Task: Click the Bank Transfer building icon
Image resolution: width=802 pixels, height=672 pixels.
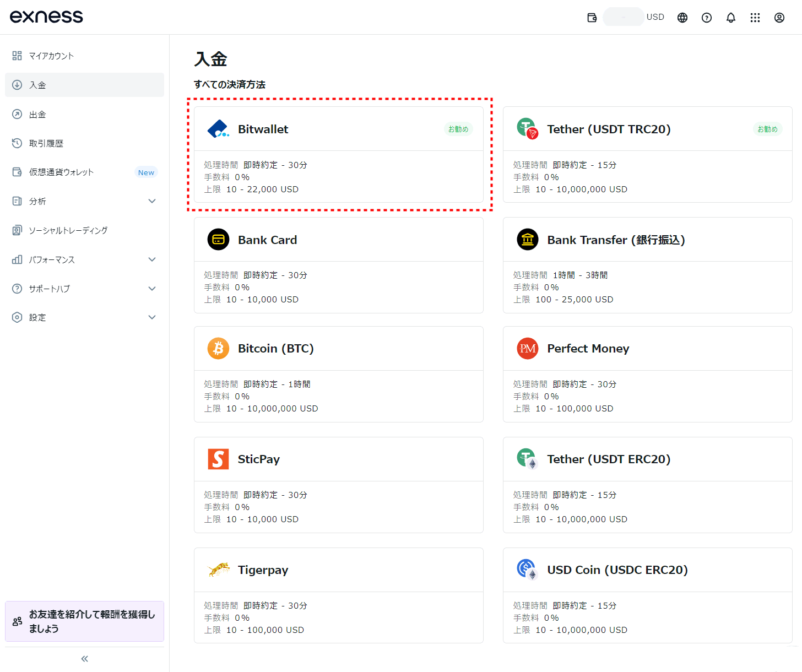Action: pyautogui.click(x=528, y=240)
